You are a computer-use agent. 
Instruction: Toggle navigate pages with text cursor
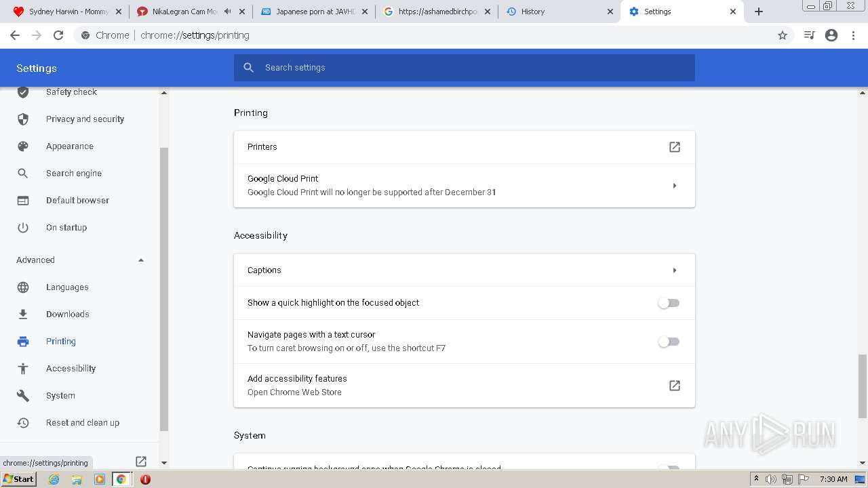tap(669, 342)
